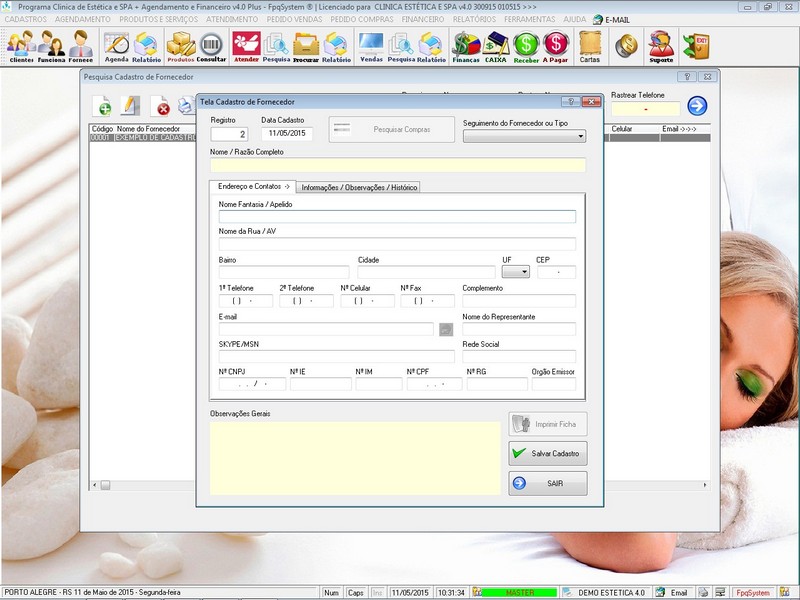Click the SKYPE/MSN field
Screen dimensions: 800x600
pyautogui.click(x=337, y=356)
